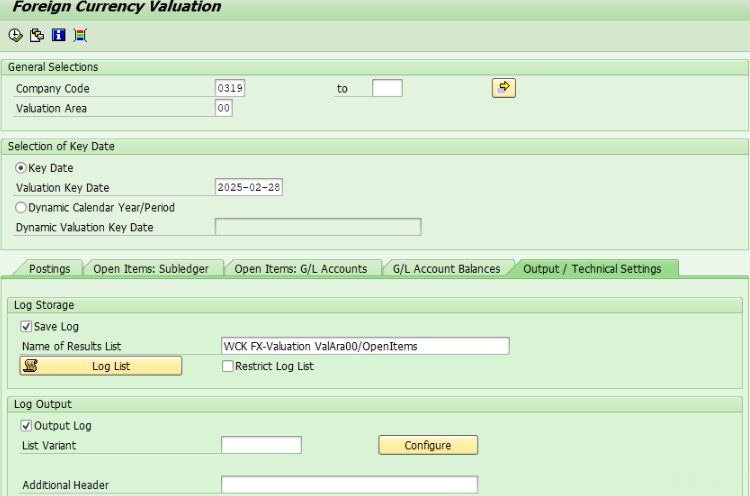Image resolution: width=750 pixels, height=496 pixels.
Task: Uncheck the Save Log checkbox
Action: pos(26,327)
